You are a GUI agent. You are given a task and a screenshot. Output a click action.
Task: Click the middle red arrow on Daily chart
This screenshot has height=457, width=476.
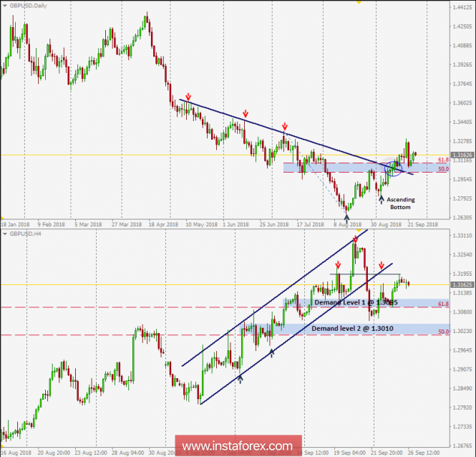pos(246,113)
